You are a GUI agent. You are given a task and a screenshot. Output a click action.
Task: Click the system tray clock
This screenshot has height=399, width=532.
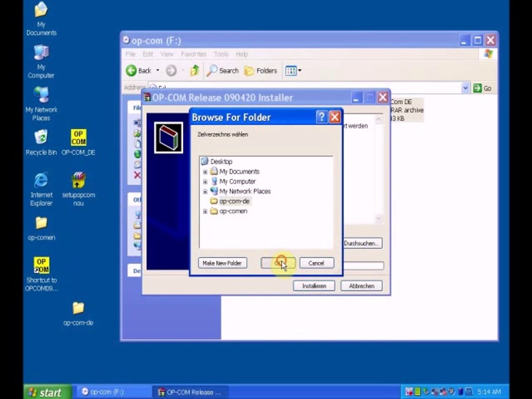tap(489, 392)
